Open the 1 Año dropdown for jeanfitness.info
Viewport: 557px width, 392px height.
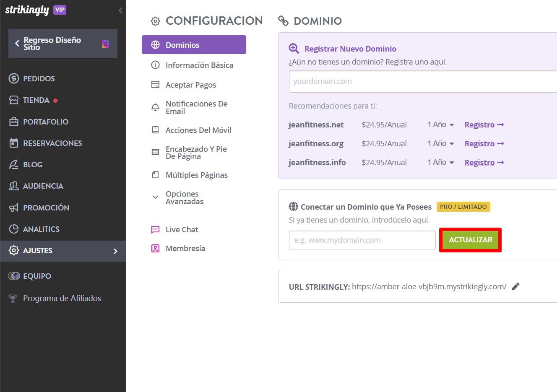(x=441, y=162)
